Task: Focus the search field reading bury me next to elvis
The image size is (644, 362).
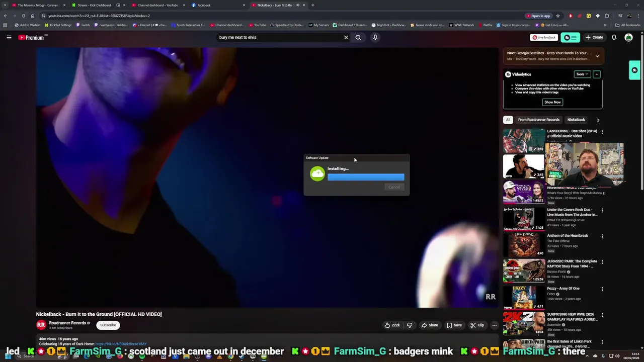Action: pyautogui.click(x=279, y=37)
